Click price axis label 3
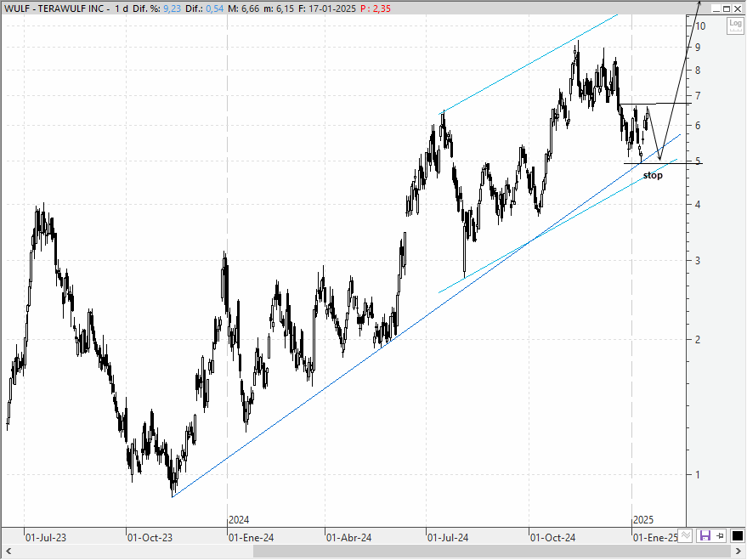This screenshot has height=560, width=747. click(x=698, y=261)
